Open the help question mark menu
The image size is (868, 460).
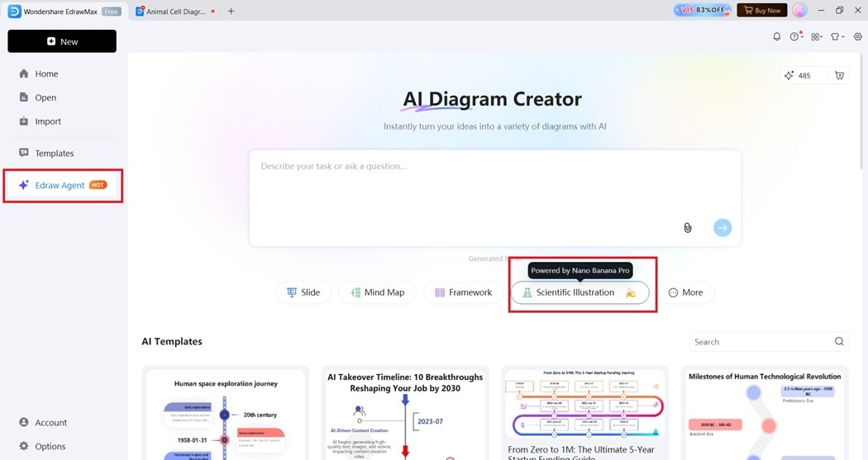coord(796,36)
